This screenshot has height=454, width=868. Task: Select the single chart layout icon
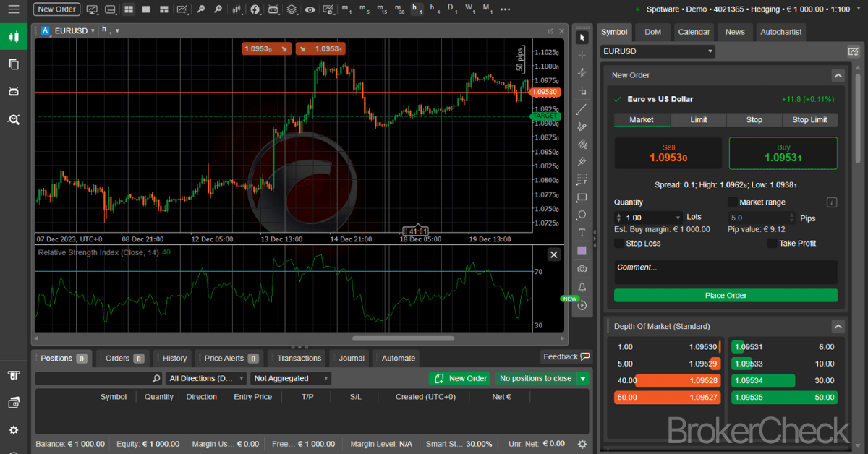tap(146, 9)
